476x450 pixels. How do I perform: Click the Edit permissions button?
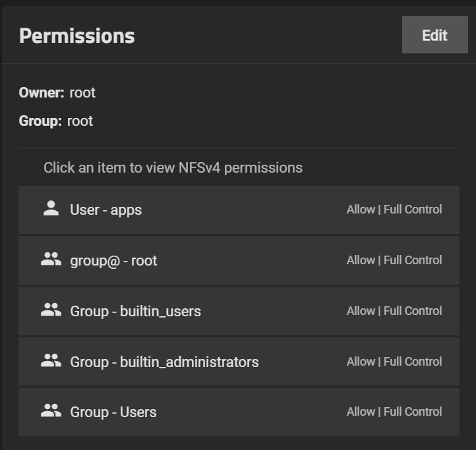pos(434,35)
